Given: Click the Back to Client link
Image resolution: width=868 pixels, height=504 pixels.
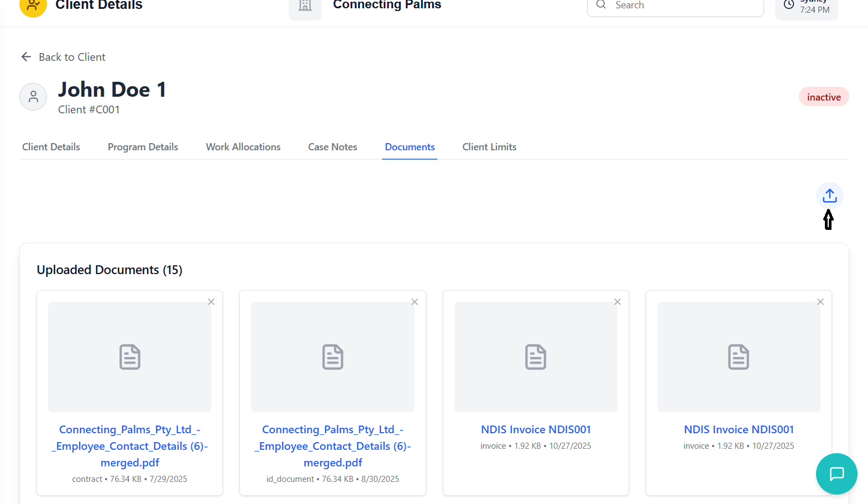Looking at the screenshot, I should 72,57.
